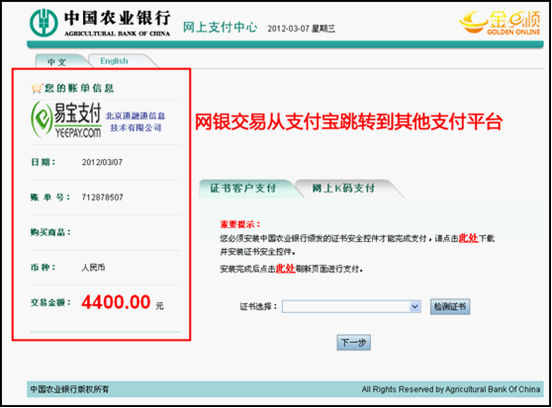
Task: Click the 中国农业银行版权所有 footer text
Action: point(69,389)
